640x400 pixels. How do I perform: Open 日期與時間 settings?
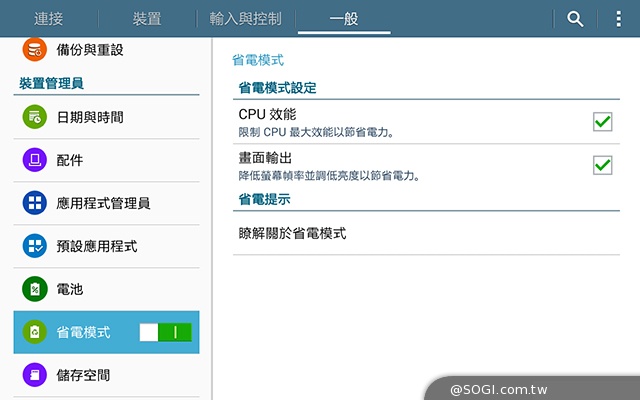click(x=106, y=117)
